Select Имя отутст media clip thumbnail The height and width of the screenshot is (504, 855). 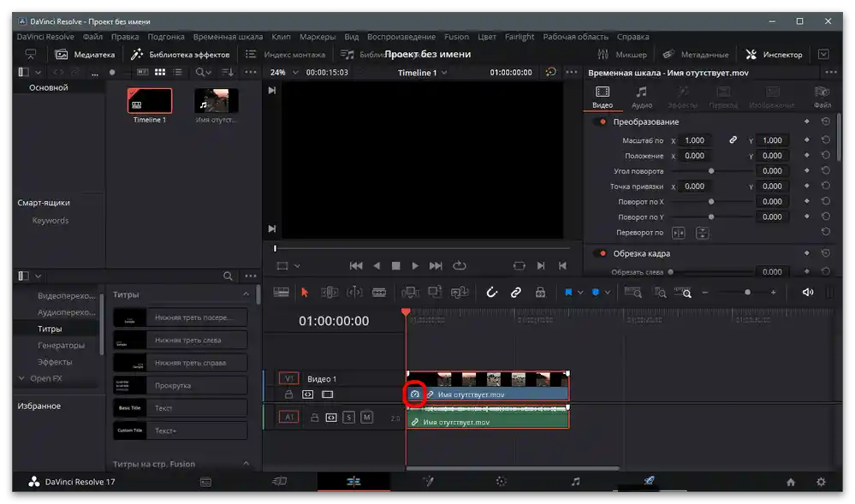(217, 101)
